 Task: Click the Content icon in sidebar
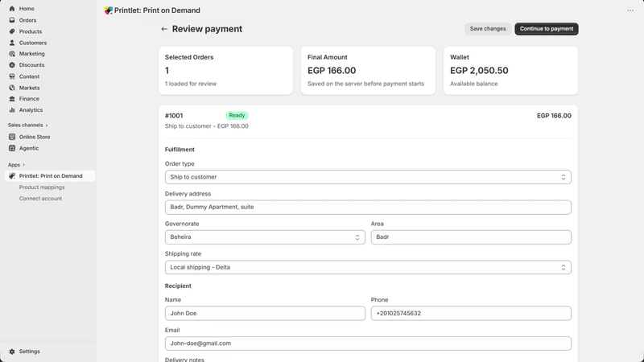pyautogui.click(x=12, y=76)
